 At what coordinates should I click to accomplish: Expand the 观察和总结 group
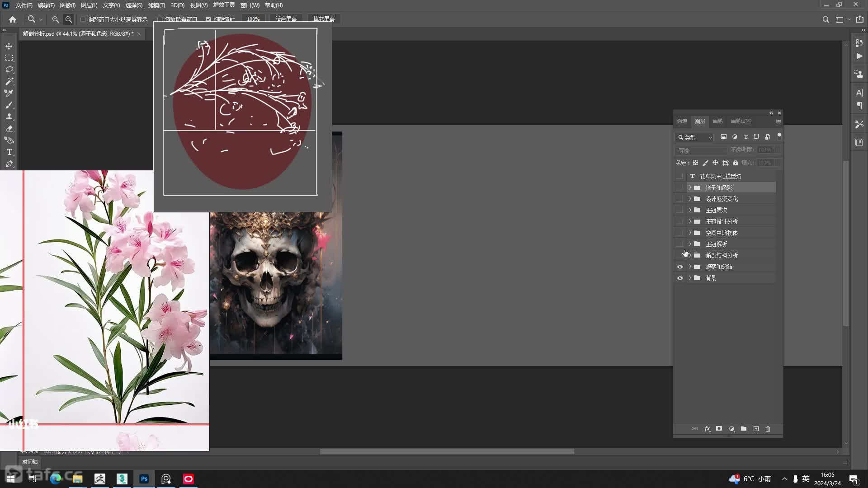(690, 267)
